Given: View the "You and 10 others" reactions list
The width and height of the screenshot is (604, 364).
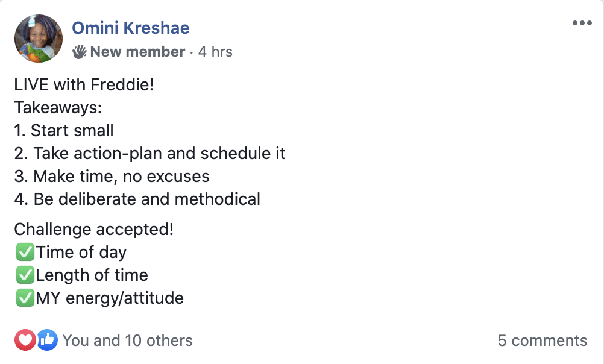Looking at the screenshot, I should pyautogui.click(x=128, y=340).
